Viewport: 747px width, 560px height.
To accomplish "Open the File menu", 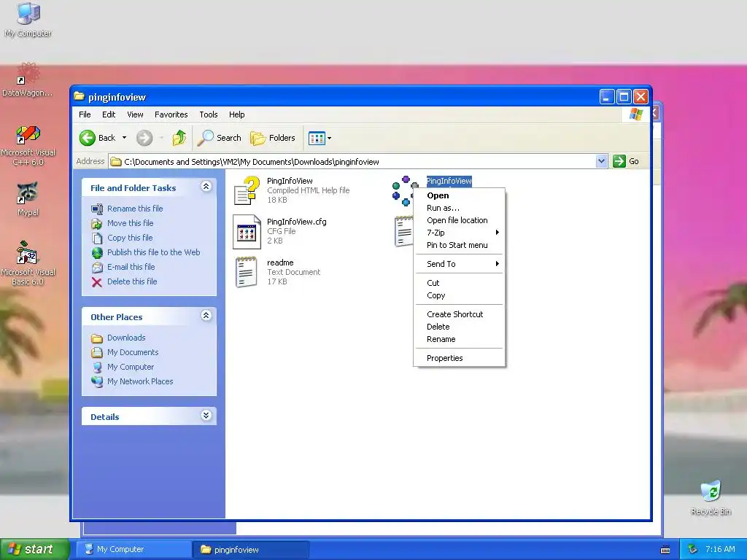I will [85, 114].
